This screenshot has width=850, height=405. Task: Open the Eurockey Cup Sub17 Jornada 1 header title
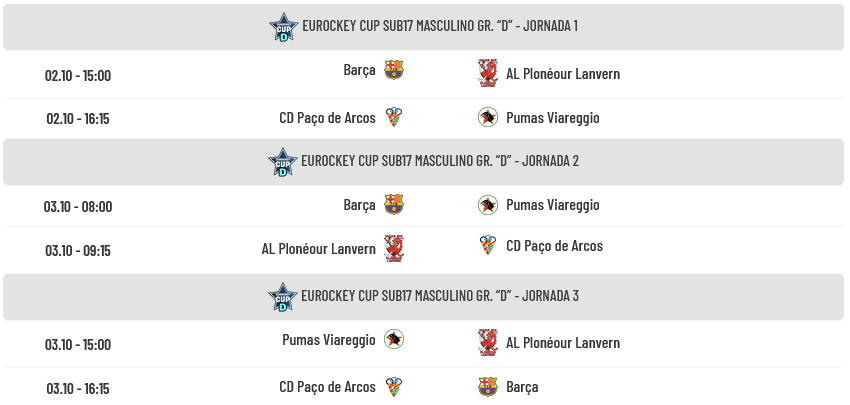click(439, 26)
